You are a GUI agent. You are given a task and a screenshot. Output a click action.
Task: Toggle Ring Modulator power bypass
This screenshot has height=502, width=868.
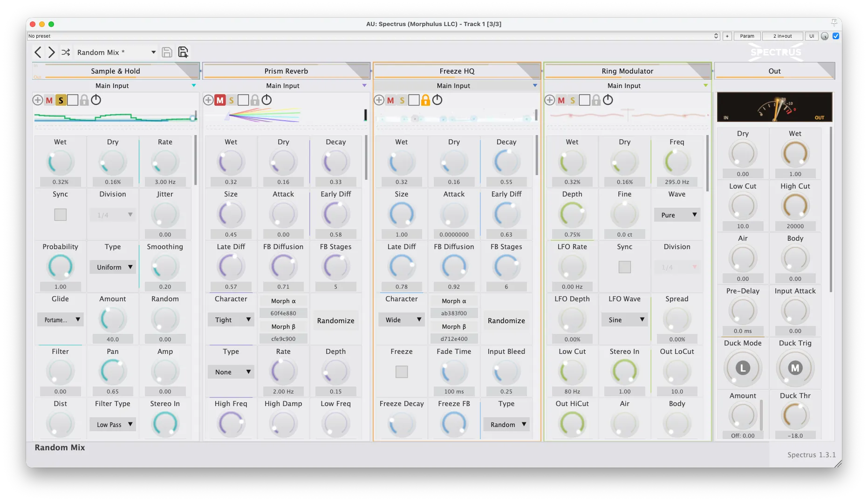tap(608, 100)
